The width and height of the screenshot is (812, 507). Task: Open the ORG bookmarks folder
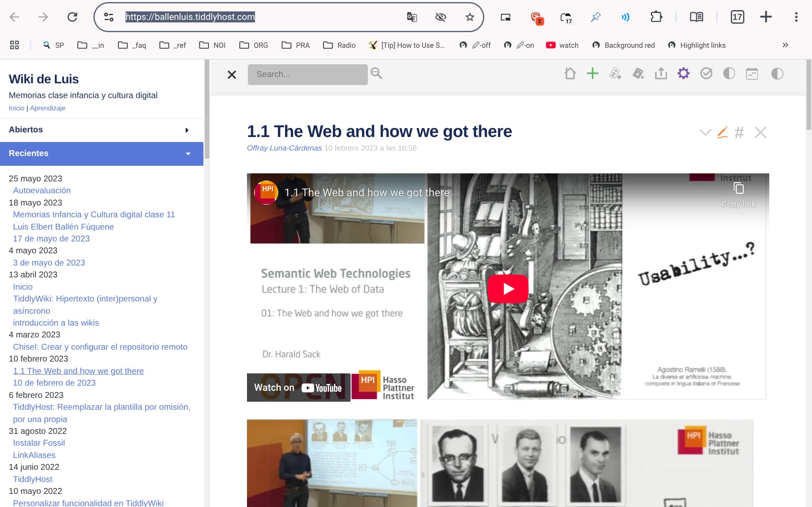(254, 45)
